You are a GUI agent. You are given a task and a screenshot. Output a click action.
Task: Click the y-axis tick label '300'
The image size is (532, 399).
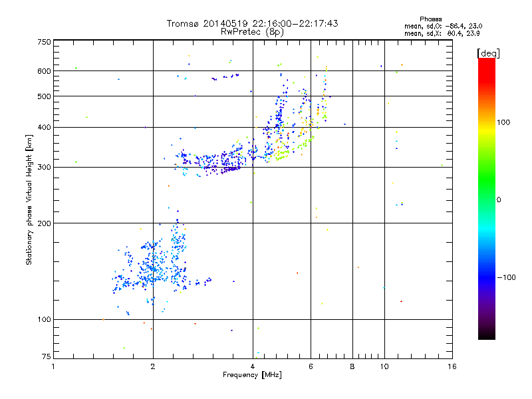click(44, 168)
